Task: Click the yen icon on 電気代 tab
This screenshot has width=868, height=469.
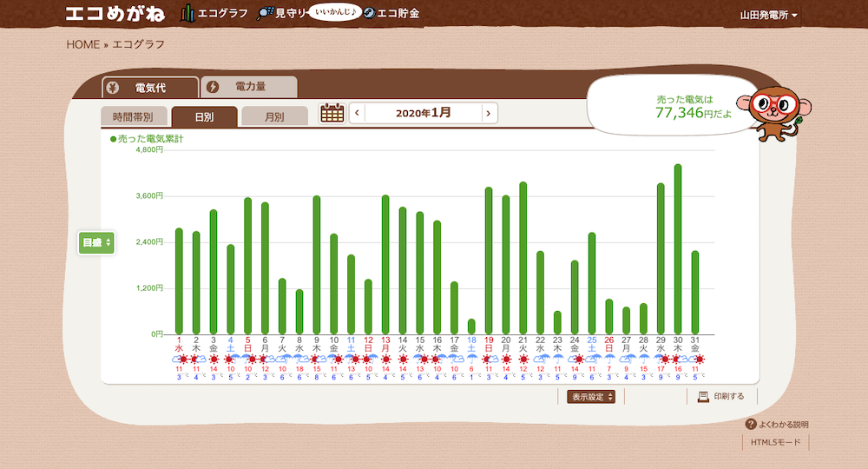Action: (112, 88)
